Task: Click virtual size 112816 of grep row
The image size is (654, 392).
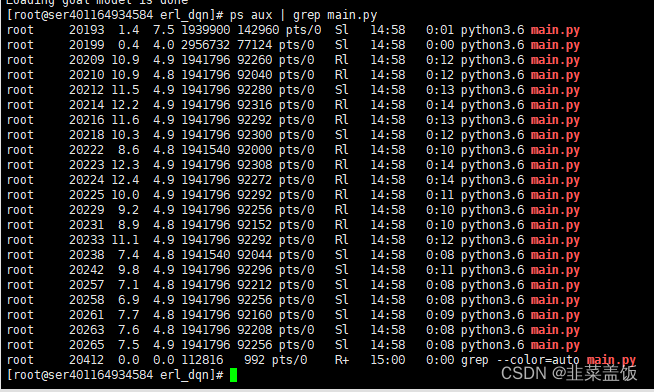Action: tap(202, 360)
